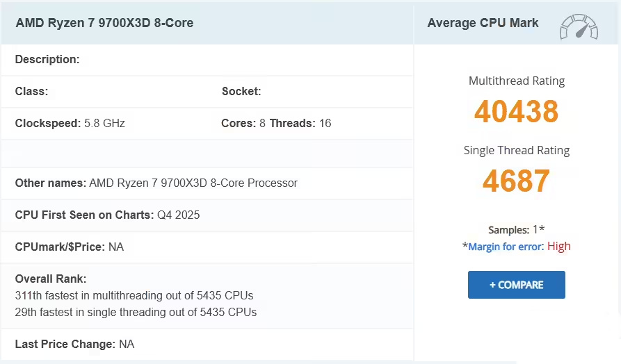The width and height of the screenshot is (621, 364).
Task: Click the multithread score 40438
Action: (x=516, y=112)
